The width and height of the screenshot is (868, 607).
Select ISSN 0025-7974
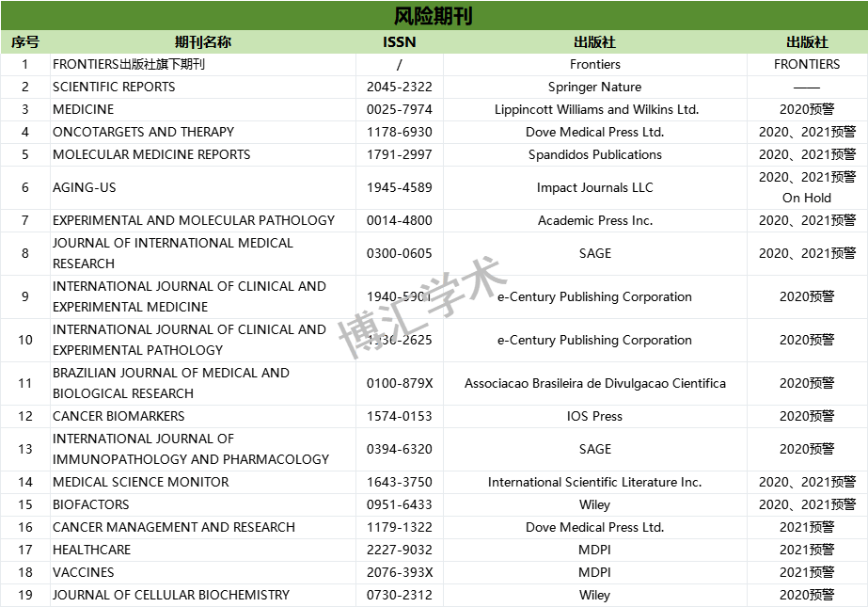tap(399, 110)
